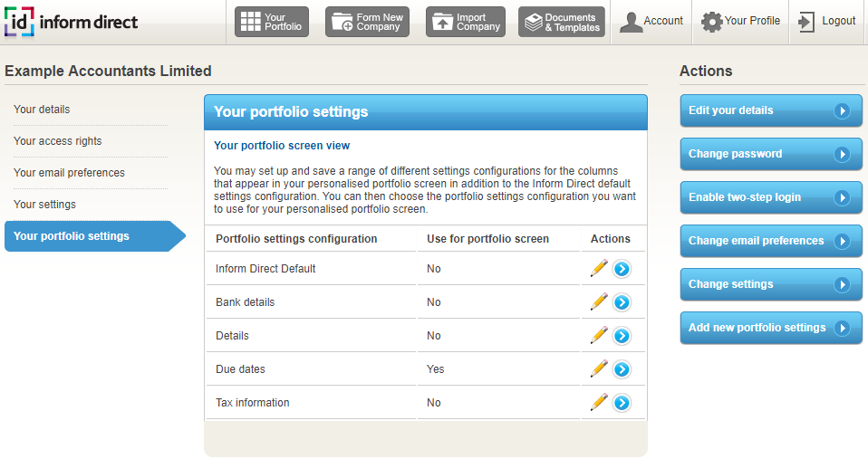Image resolution: width=868 pixels, height=459 pixels.
Task: Click the Change password action
Action: [x=770, y=154]
